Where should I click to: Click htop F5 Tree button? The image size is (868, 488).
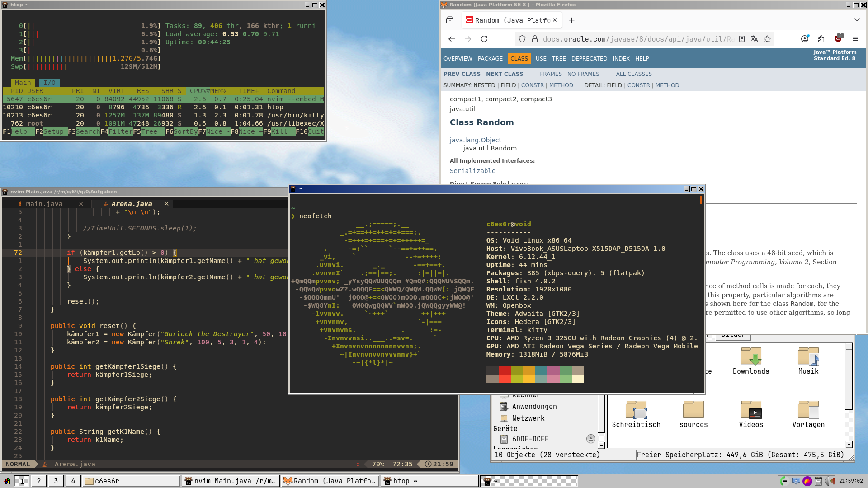pyautogui.click(x=149, y=132)
